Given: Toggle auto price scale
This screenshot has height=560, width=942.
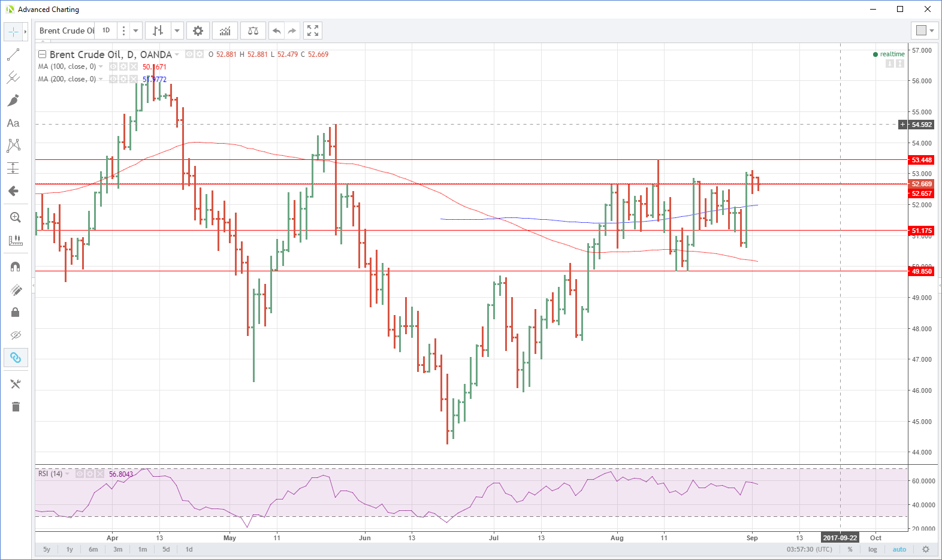Looking at the screenshot, I should (899, 549).
